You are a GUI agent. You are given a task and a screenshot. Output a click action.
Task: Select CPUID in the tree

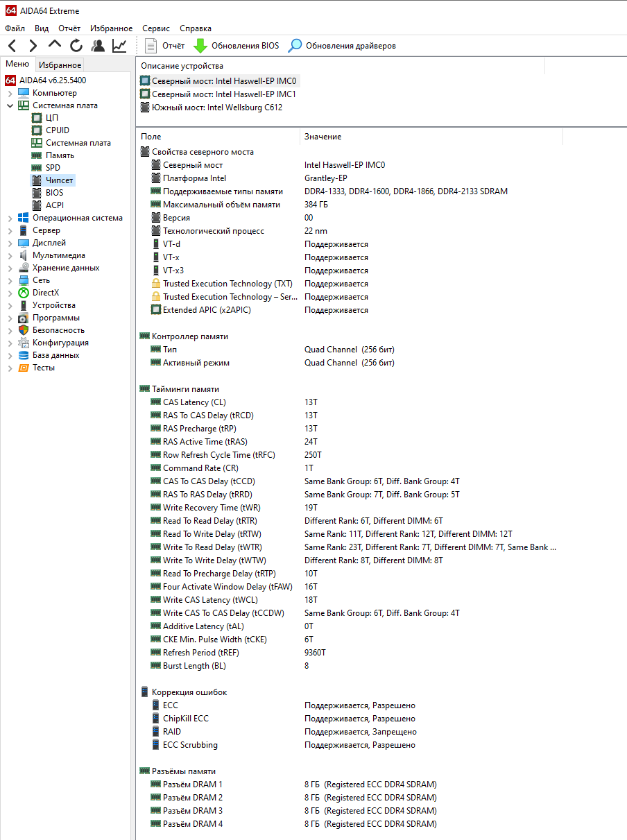58,130
